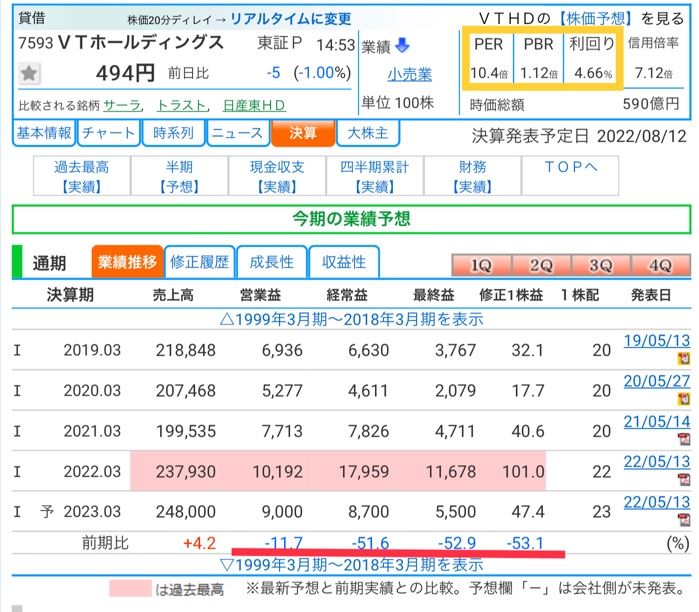Expand ▽1999年3月期～2018年3月期を表示 below table
The image size is (699, 612).
[x=351, y=564]
